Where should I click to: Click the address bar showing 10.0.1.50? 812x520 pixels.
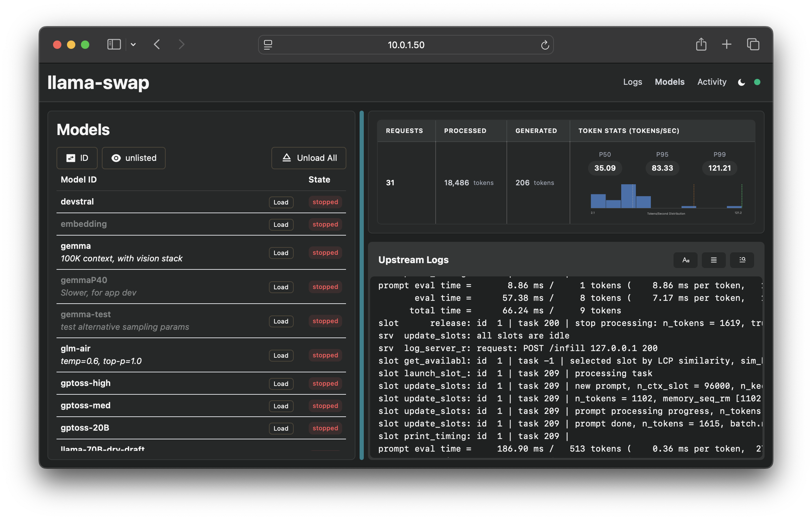[406, 45]
